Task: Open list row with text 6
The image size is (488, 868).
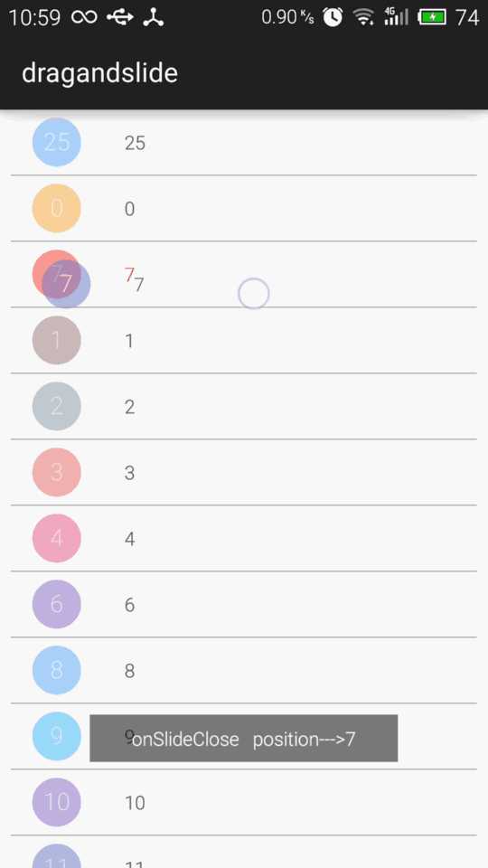Action: (x=244, y=604)
